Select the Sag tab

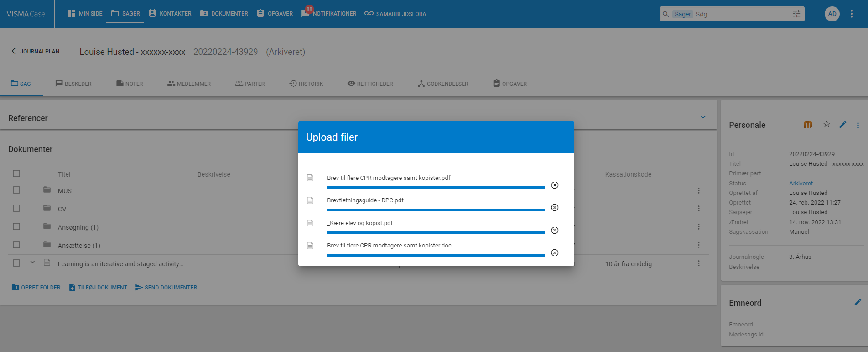[x=21, y=84]
